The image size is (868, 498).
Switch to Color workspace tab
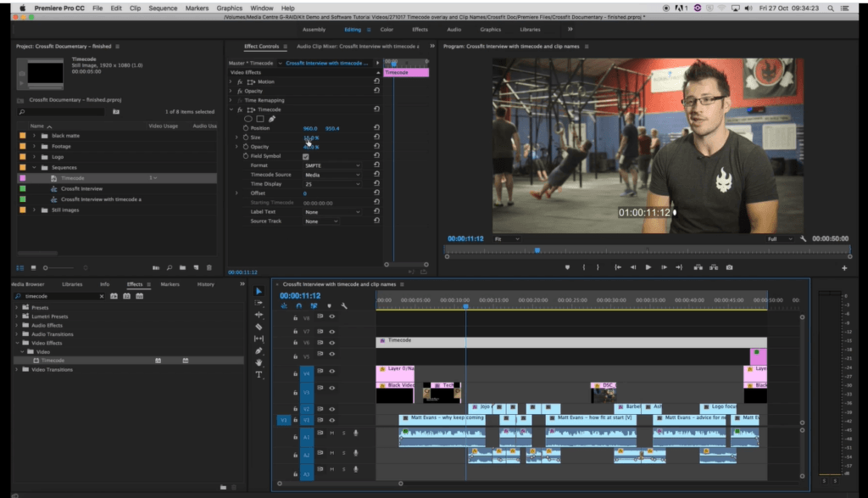pyautogui.click(x=387, y=30)
